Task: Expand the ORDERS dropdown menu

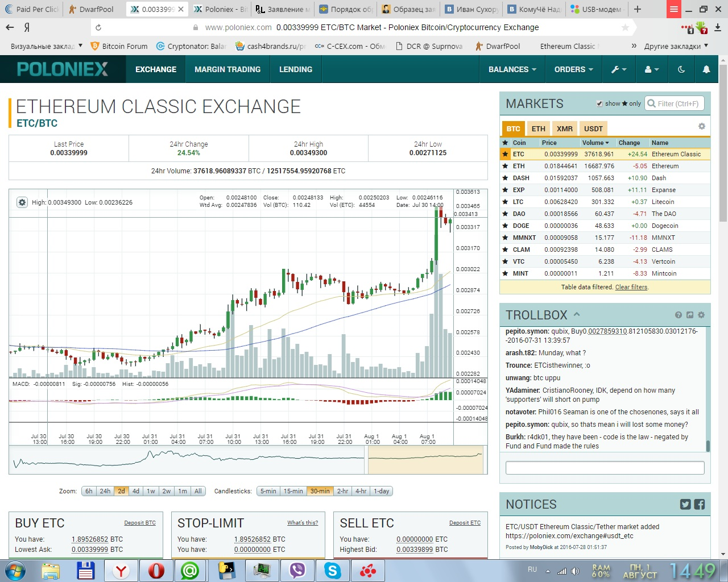Action: click(x=573, y=69)
